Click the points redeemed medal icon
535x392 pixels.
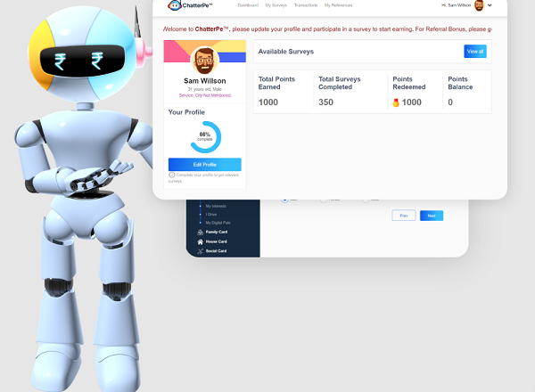tap(396, 102)
